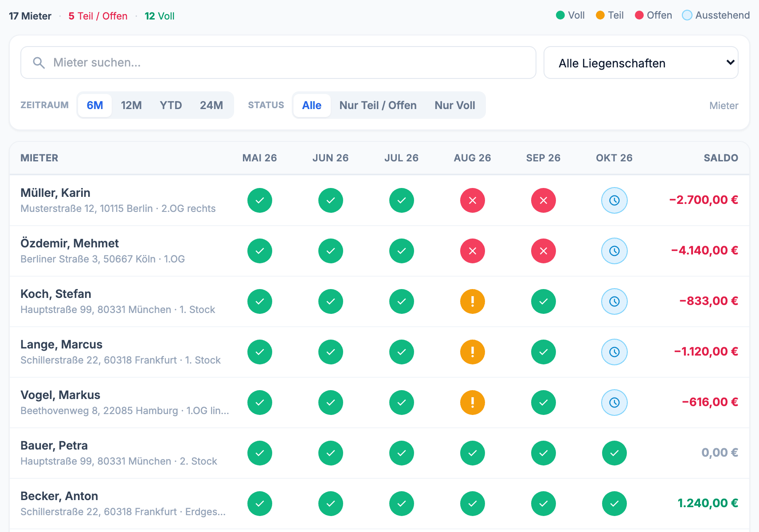
Task: Open tenant Vogel, Markus
Action: pos(60,395)
